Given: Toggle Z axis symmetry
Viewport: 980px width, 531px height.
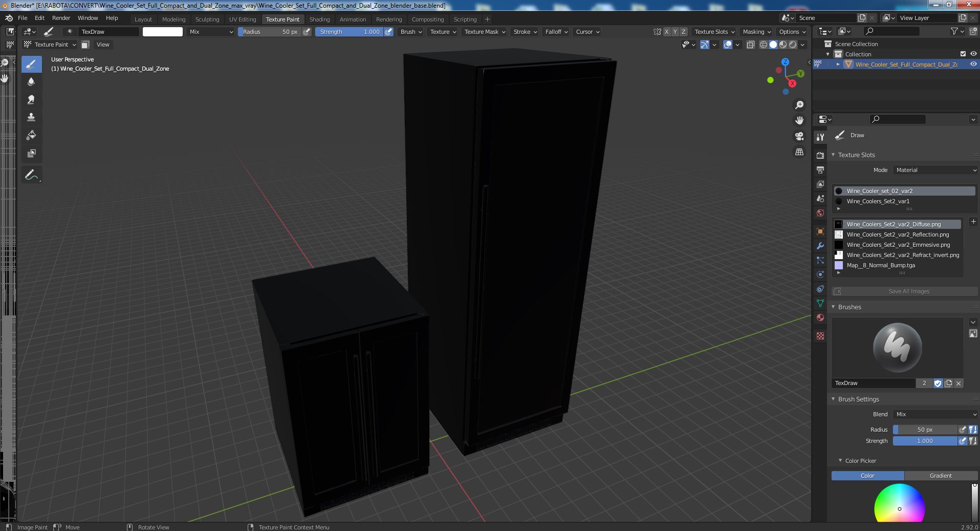Looking at the screenshot, I should click(683, 32).
